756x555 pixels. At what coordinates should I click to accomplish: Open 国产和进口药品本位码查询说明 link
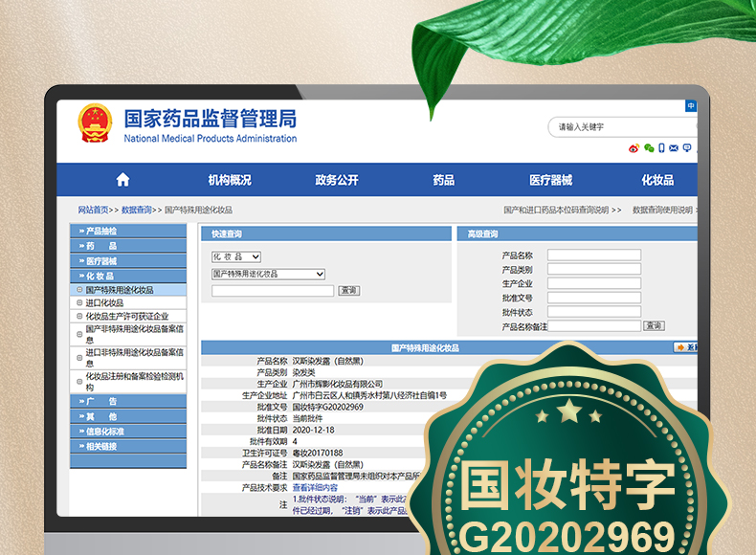tap(556, 210)
